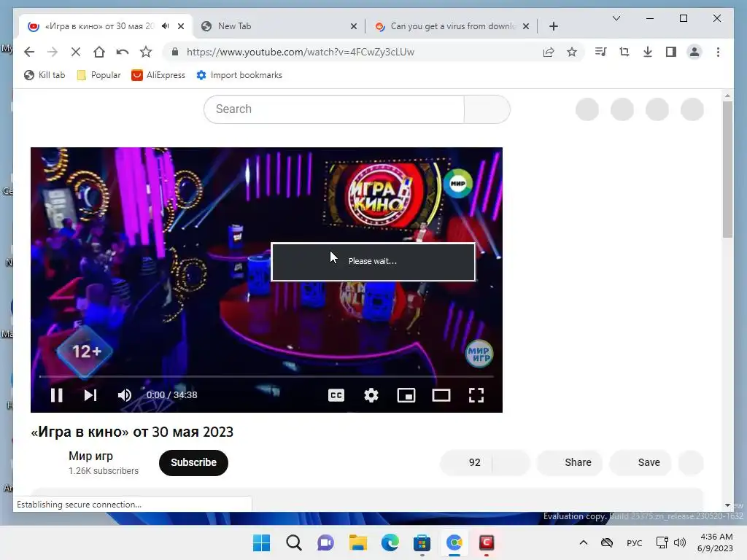The width and height of the screenshot is (747, 560).
Task: Toggle closed captions CC button
Action: click(336, 395)
